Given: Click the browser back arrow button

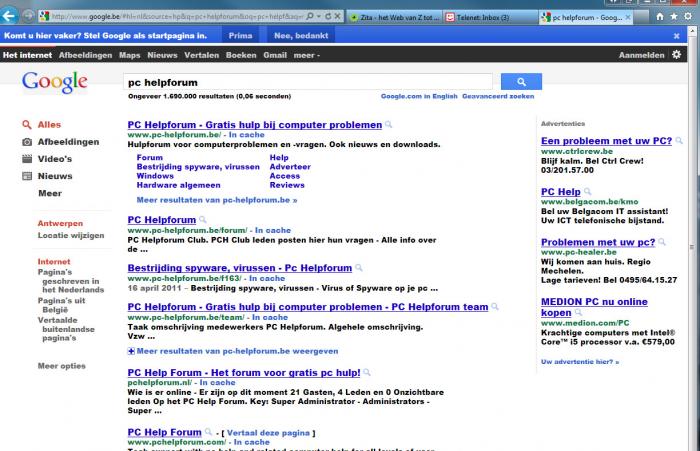Looking at the screenshot, I should click(x=9, y=17).
